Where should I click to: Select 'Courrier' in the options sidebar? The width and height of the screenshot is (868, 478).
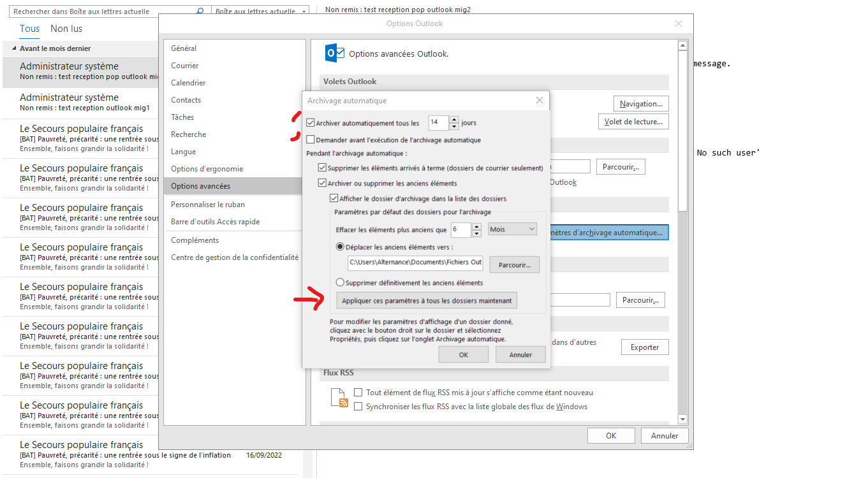point(185,66)
